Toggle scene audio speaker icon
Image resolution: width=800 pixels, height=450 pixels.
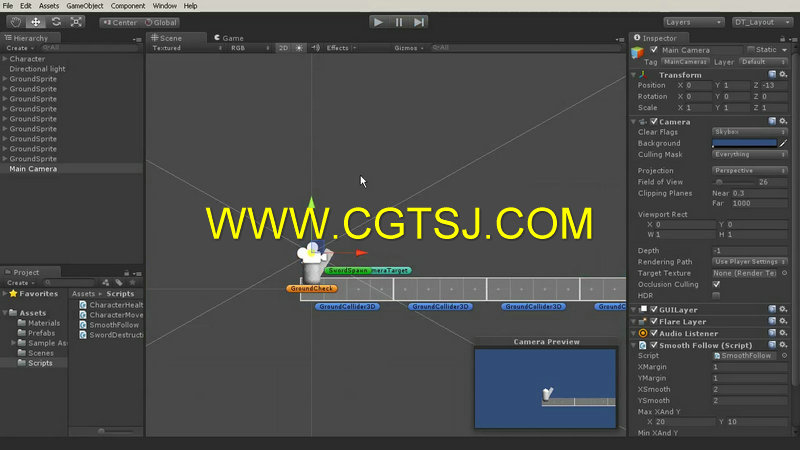[x=316, y=48]
